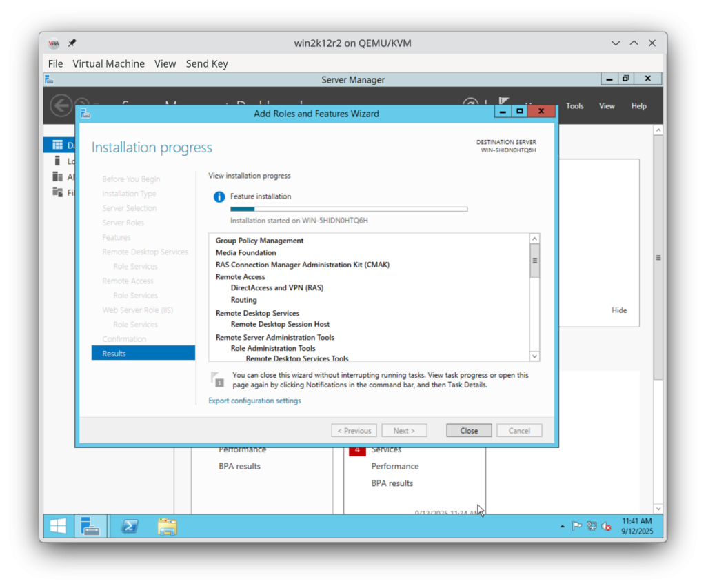706x588 pixels.
Task: Click the scroll-up arrow of the progress list
Action: (x=534, y=237)
